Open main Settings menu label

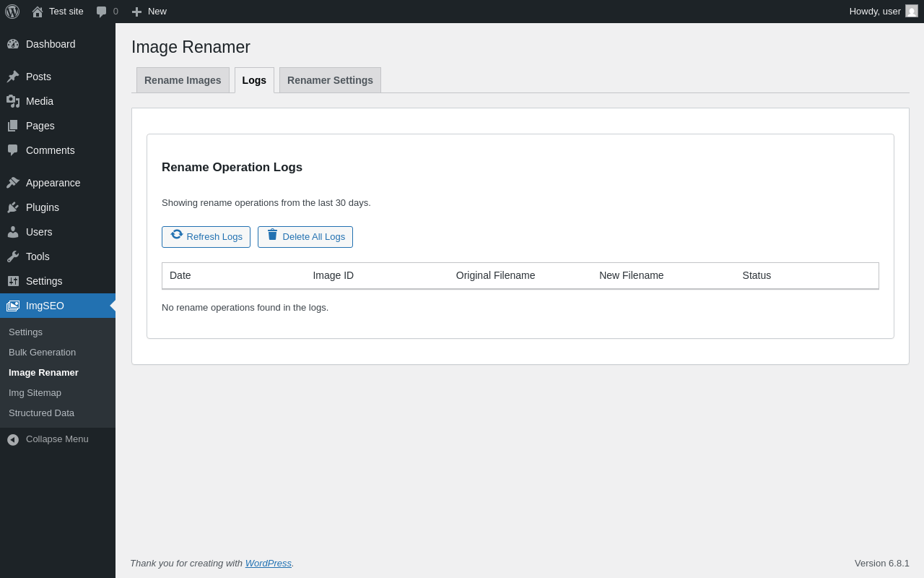44,281
